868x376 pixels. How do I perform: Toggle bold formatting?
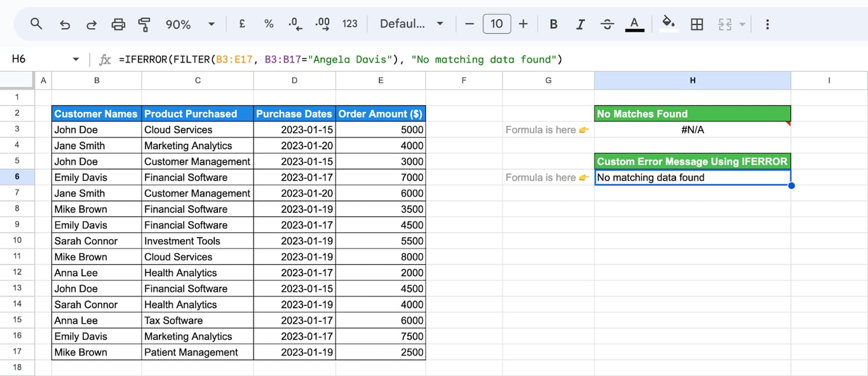pos(553,24)
